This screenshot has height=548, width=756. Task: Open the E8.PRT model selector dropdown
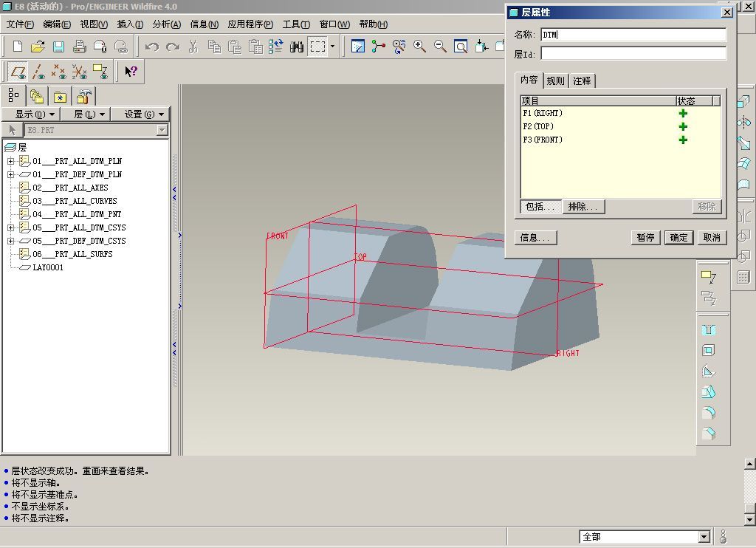pyautogui.click(x=162, y=130)
